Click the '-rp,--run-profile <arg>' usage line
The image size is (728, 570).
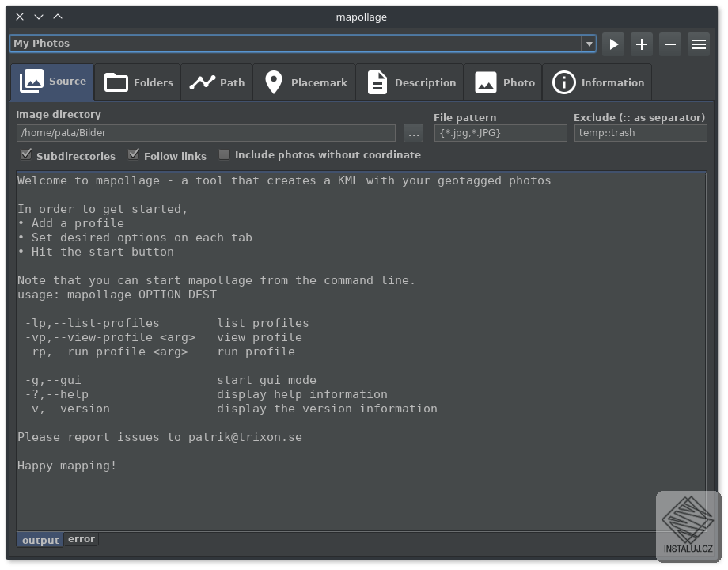point(160,351)
